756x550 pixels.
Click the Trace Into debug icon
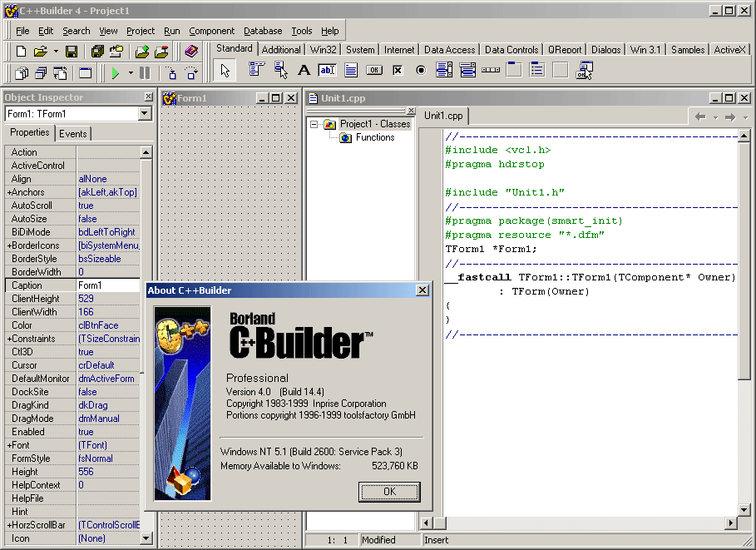pyautogui.click(x=171, y=73)
